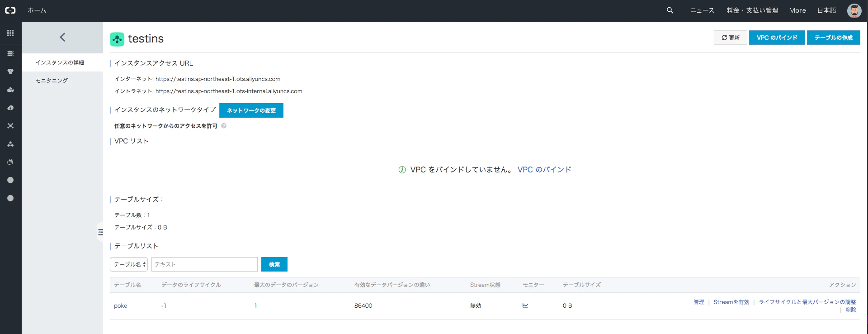Click the testins instance title
The width and height of the screenshot is (868, 334).
146,39
